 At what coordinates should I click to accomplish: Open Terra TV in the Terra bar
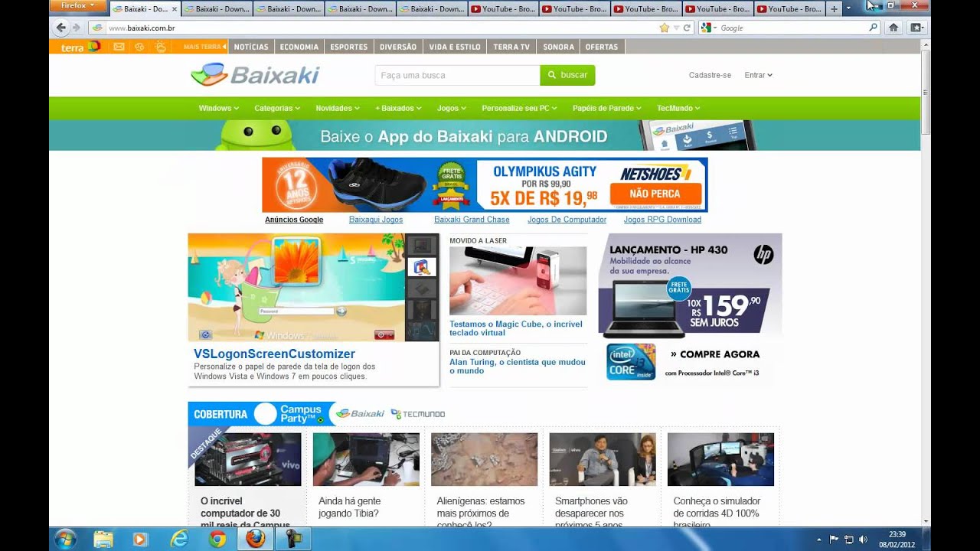[511, 47]
